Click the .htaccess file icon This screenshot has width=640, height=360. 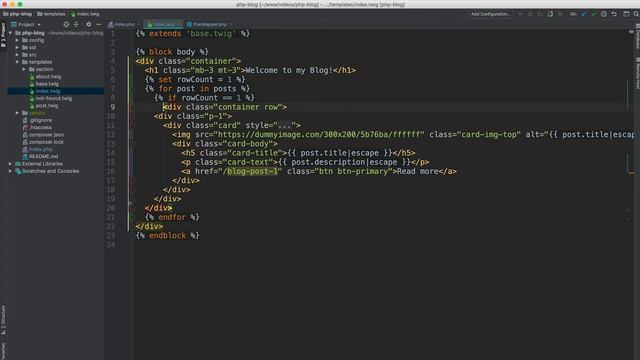coord(25,127)
